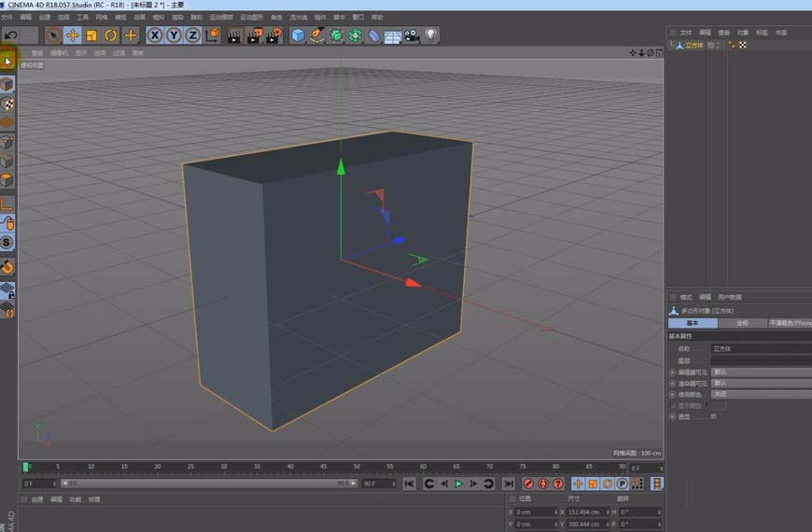The height and width of the screenshot is (532, 812).
Task: Toggle X axis lock
Action: [155, 35]
